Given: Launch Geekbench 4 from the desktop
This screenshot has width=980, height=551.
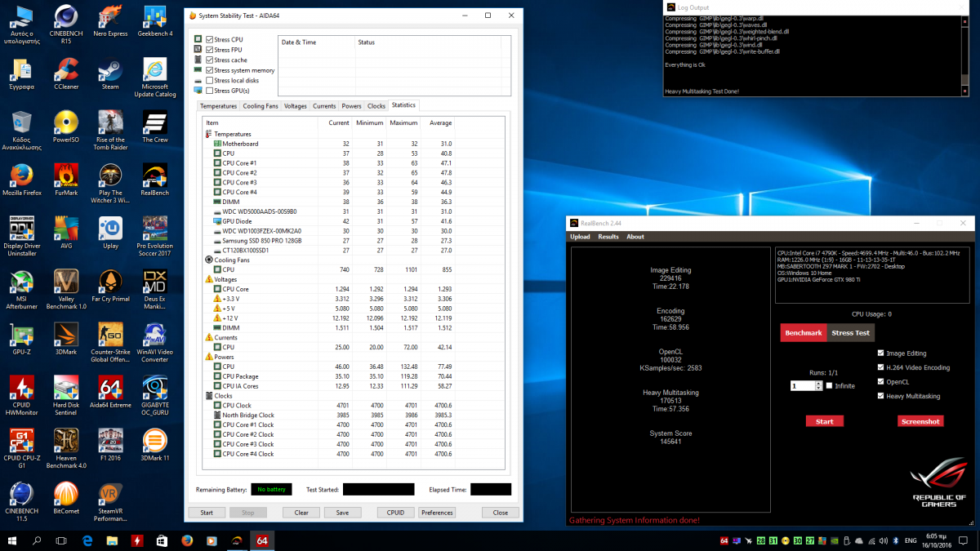Looking at the screenshot, I should pos(155,22).
